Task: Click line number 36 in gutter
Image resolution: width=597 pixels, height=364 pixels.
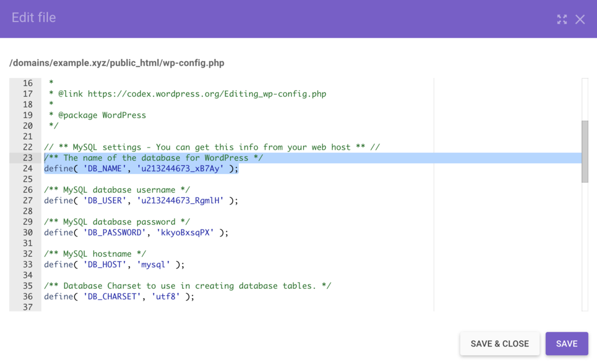Action: click(x=28, y=296)
